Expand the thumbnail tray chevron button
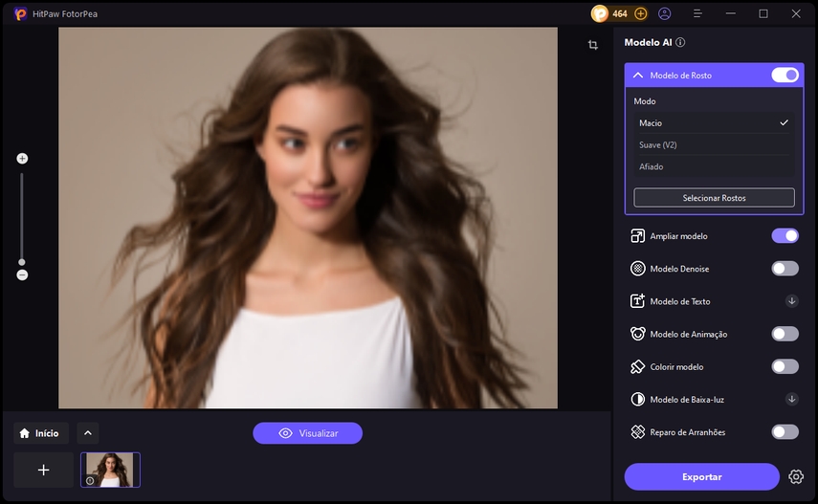Screen dimensions: 818x504 (87, 433)
